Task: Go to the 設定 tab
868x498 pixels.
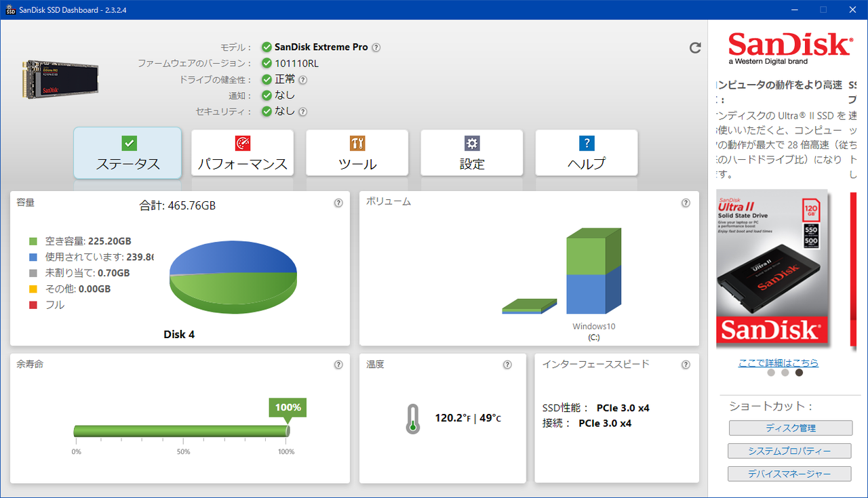Action: [x=472, y=152]
